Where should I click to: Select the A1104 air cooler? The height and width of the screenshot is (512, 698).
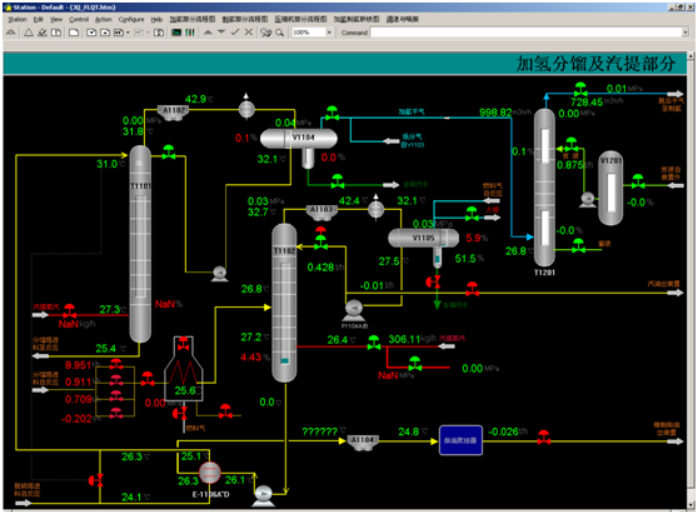click(360, 440)
